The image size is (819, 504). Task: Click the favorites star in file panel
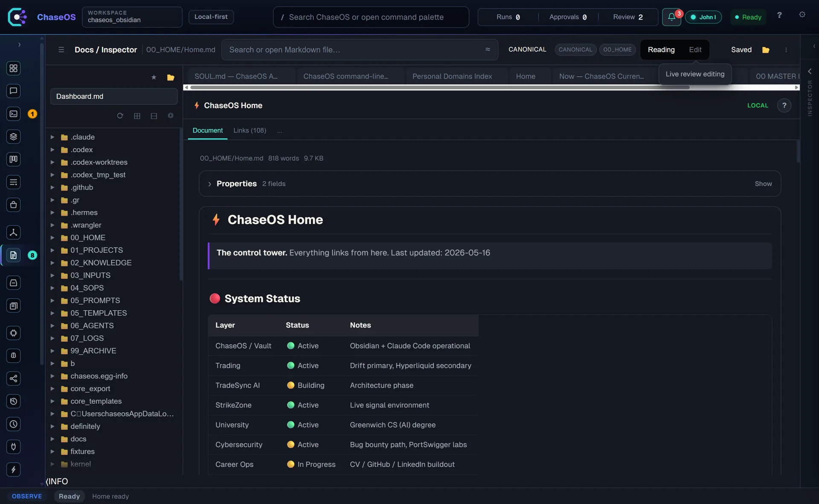click(x=154, y=77)
